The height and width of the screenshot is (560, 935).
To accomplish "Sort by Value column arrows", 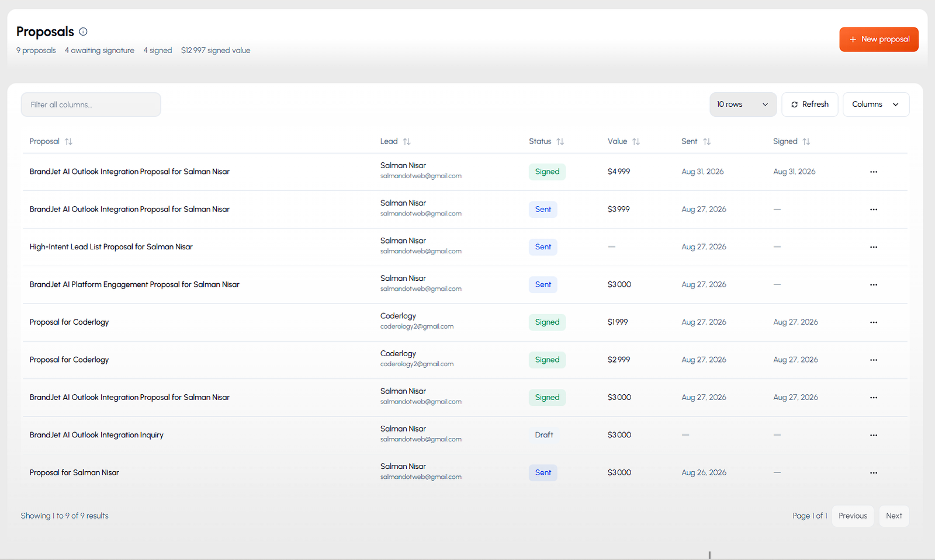I will click(x=636, y=141).
